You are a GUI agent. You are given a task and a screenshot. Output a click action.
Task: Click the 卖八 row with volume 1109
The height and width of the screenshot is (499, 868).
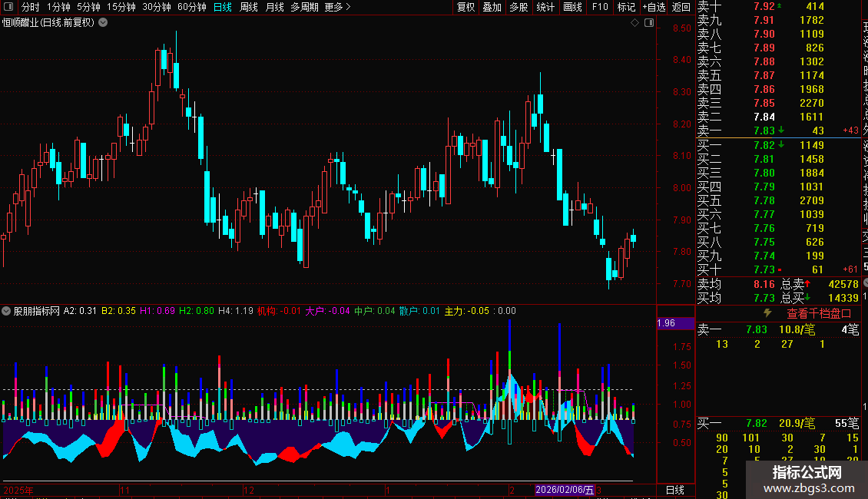(778, 34)
